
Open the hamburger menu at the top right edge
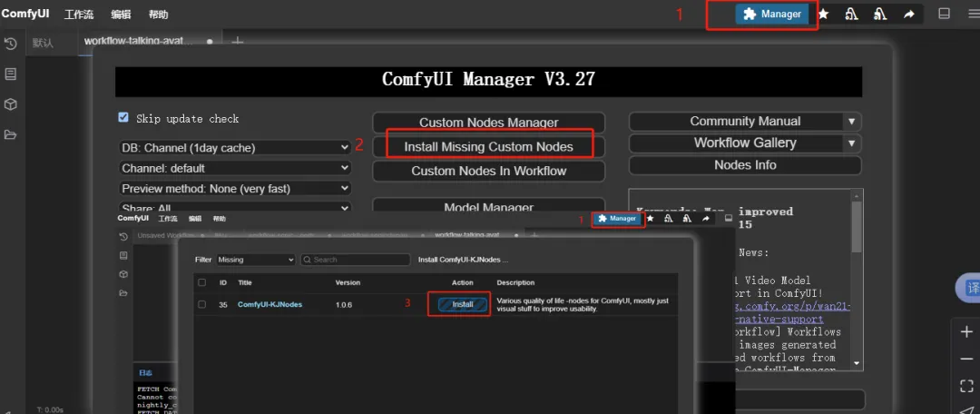[x=973, y=14]
